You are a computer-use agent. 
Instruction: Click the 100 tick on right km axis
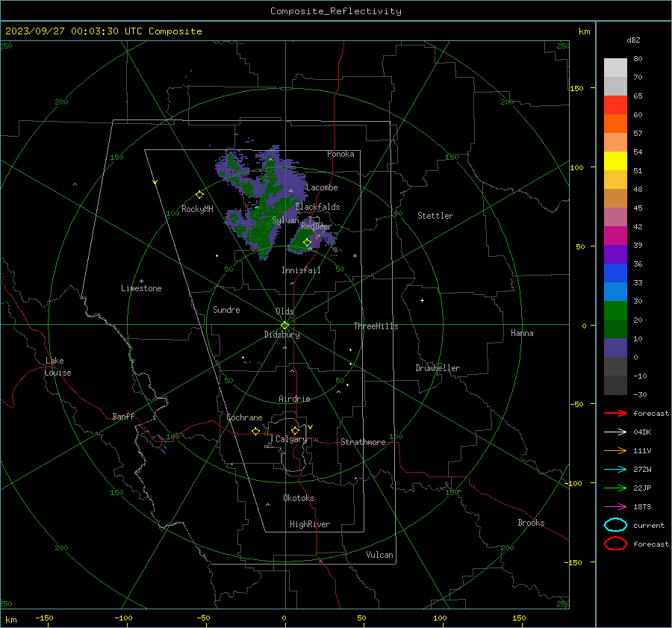point(577,167)
